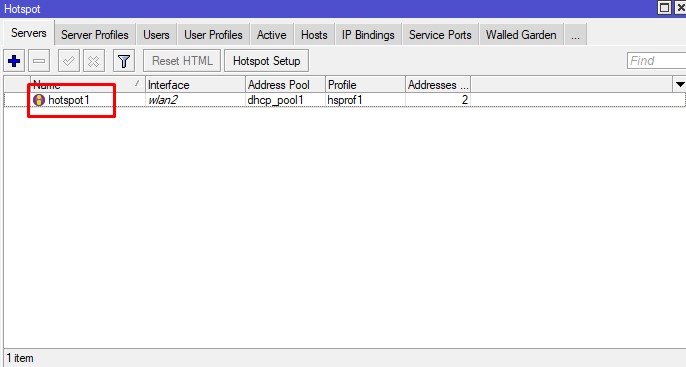Viewport: 686px width, 367px height.
Task: Select the addresses value 2 cell
Action: coord(438,100)
